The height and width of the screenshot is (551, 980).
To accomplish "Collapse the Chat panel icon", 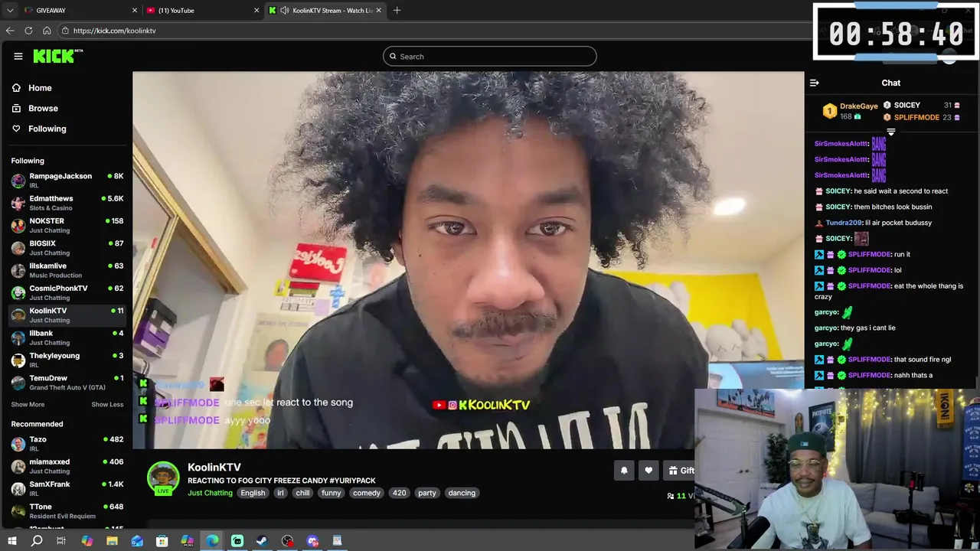I will [x=815, y=83].
